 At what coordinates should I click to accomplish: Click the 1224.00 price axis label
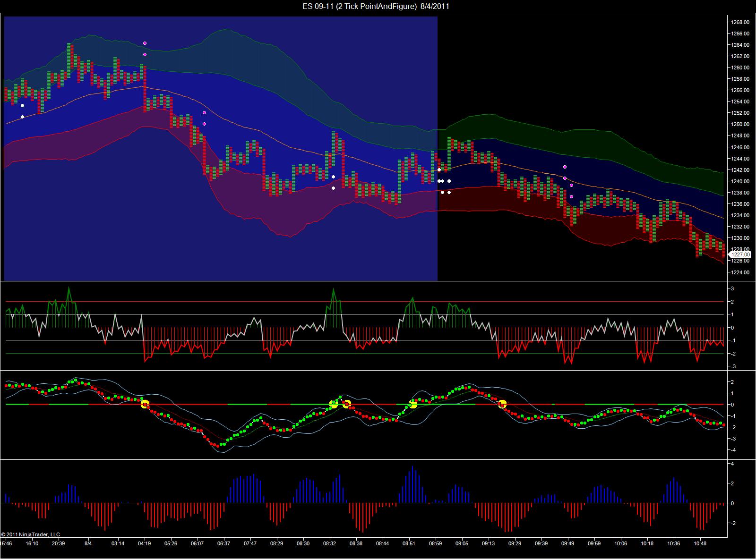740,272
